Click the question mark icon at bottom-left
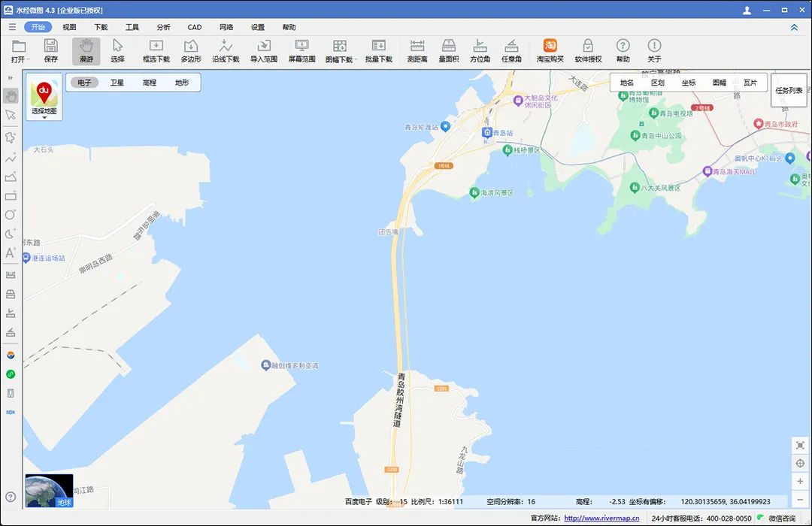Screen dimensions: 812x526 tap(11, 497)
